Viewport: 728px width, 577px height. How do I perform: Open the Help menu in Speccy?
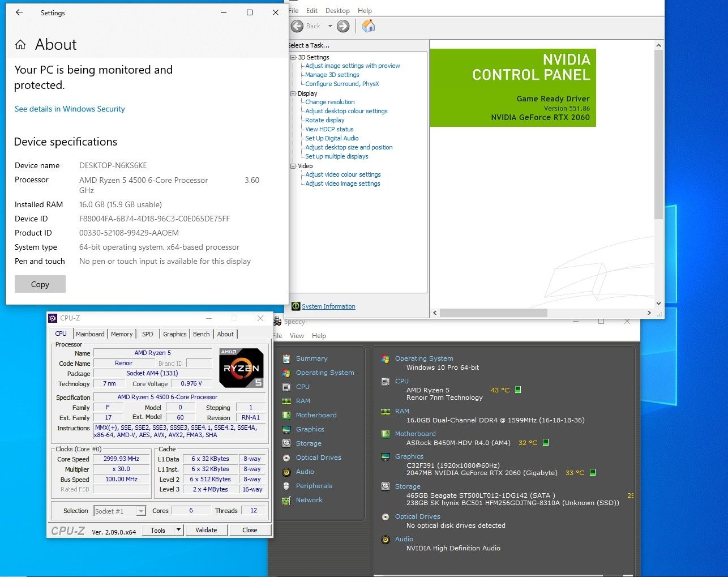click(319, 336)
